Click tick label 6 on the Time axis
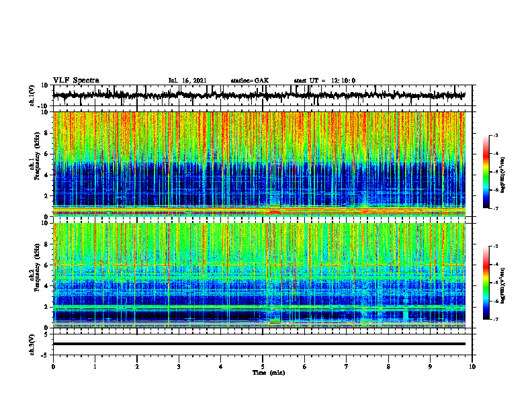 coord(305,367)
